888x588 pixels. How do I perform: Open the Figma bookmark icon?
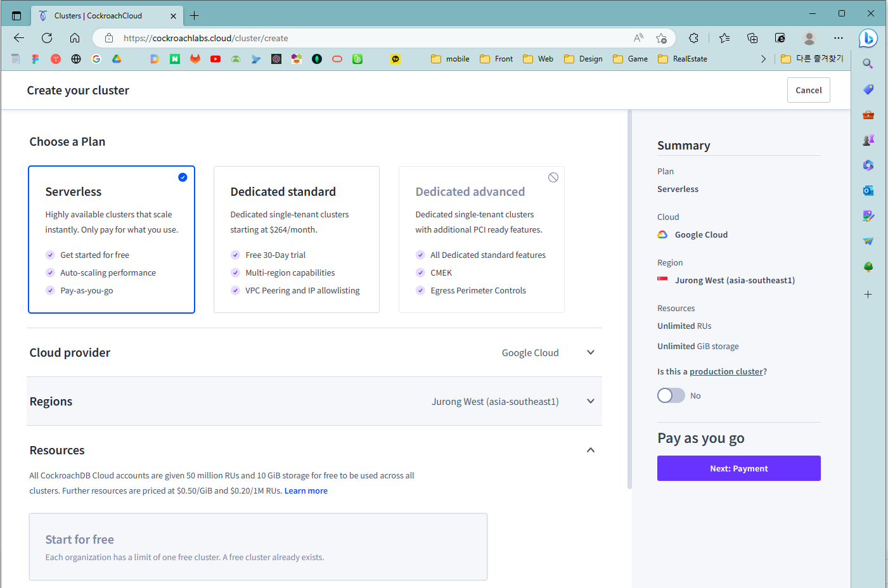pyautogui.click(x=35, y=59)
